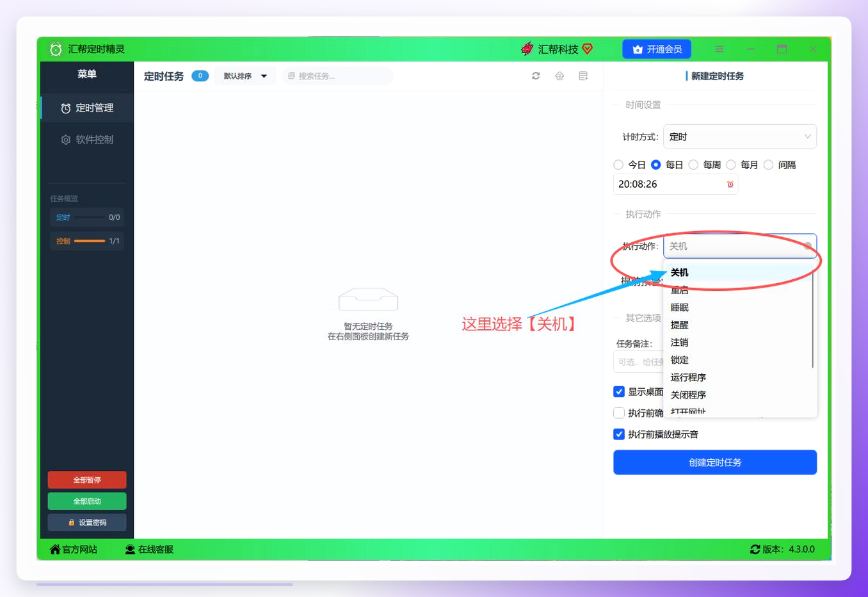This screenshot has width=868, height=597.
Task: Refresh the task list with refresh icon
Action: (536, 76)
